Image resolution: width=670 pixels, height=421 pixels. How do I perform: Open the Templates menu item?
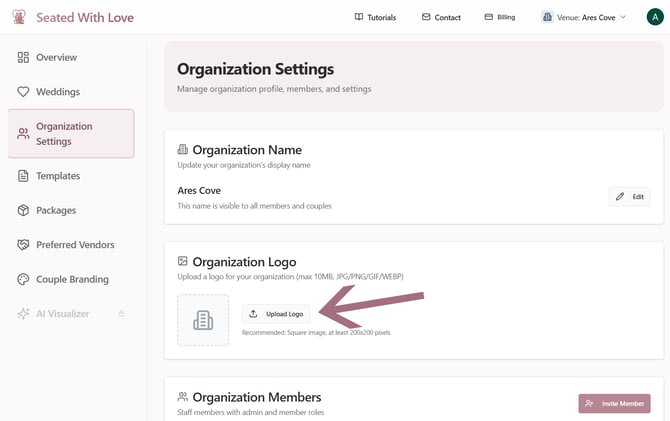click(x=57, y=176)
